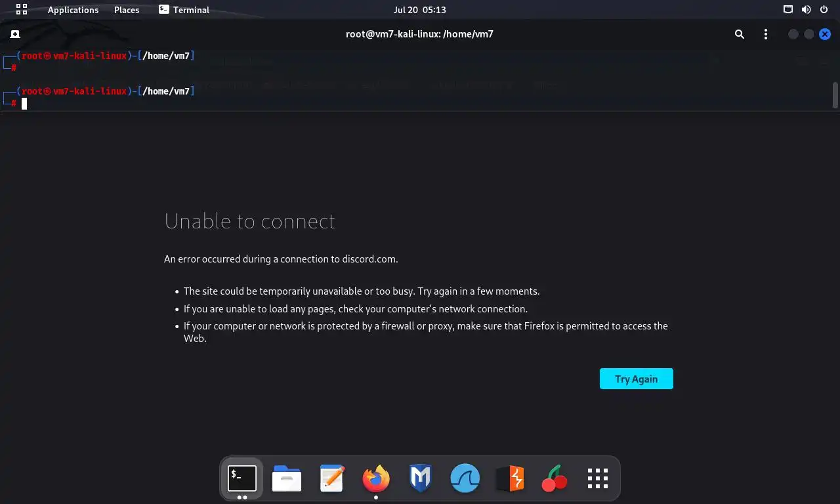
Task: Launch Burp Suite from the dock
Action: [510, 478]
